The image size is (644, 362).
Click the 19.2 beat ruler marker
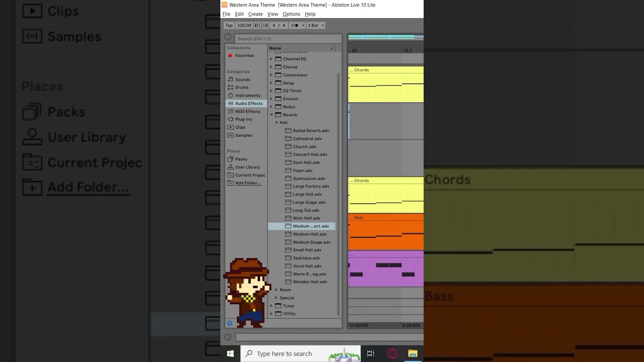408,51
